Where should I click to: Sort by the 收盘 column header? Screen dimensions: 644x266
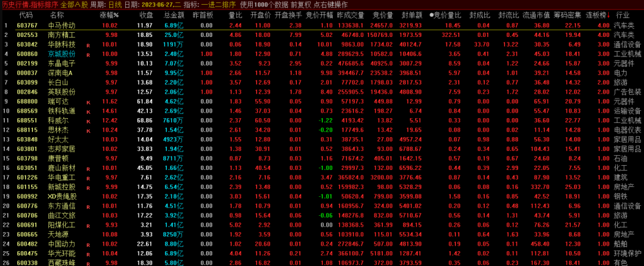click(146, 16)
